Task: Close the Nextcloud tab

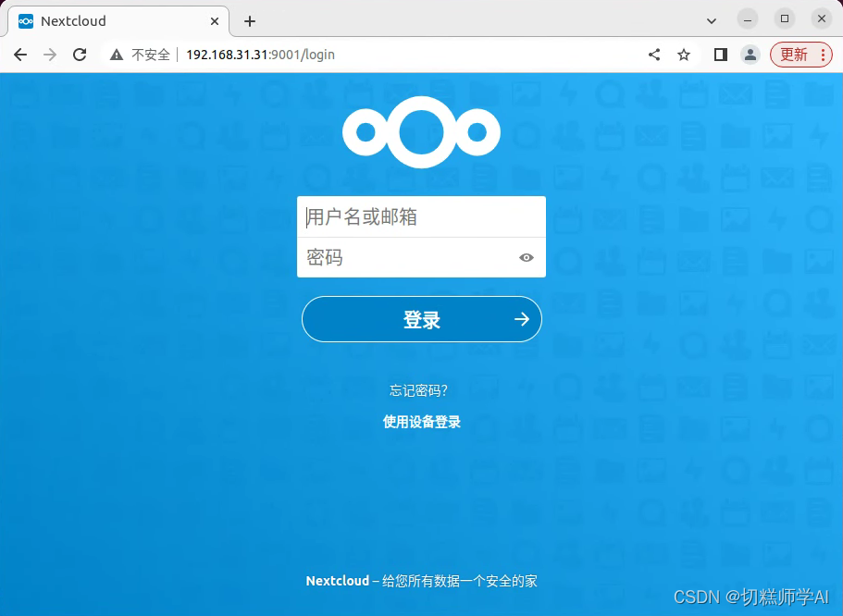Action: pos(215,21)
